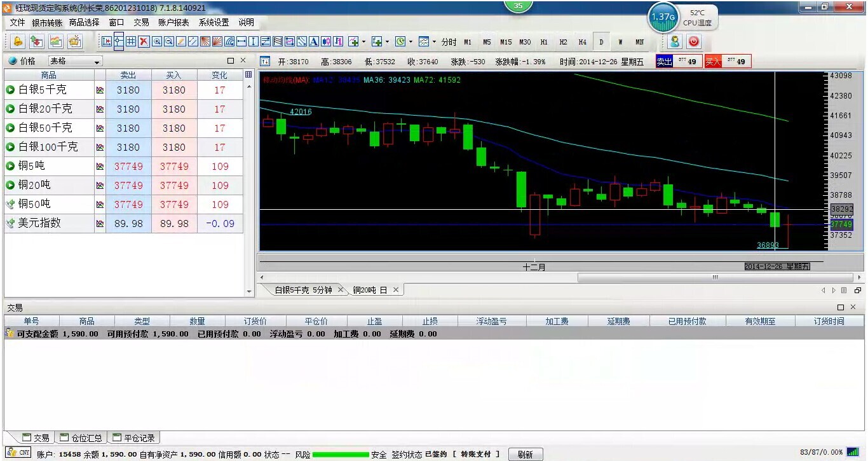Open the 表格 view dropdown
The width and height of the screenshot is (868, 461).
tap(75, 61)
